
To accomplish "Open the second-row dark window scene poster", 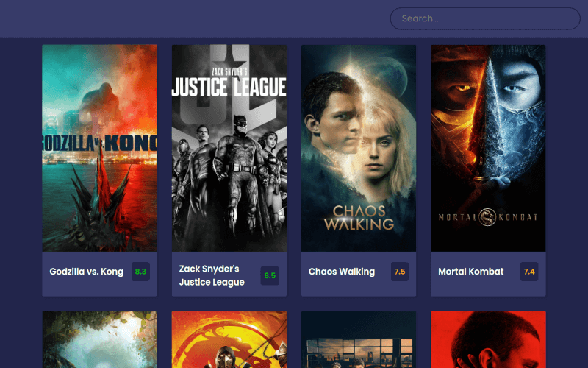I will [359, 339].
